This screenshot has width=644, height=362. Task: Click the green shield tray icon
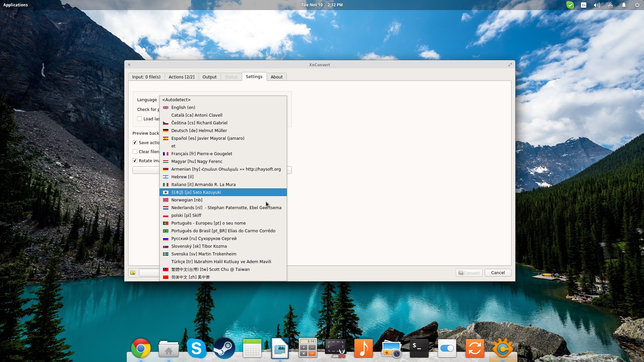point(570,5)
